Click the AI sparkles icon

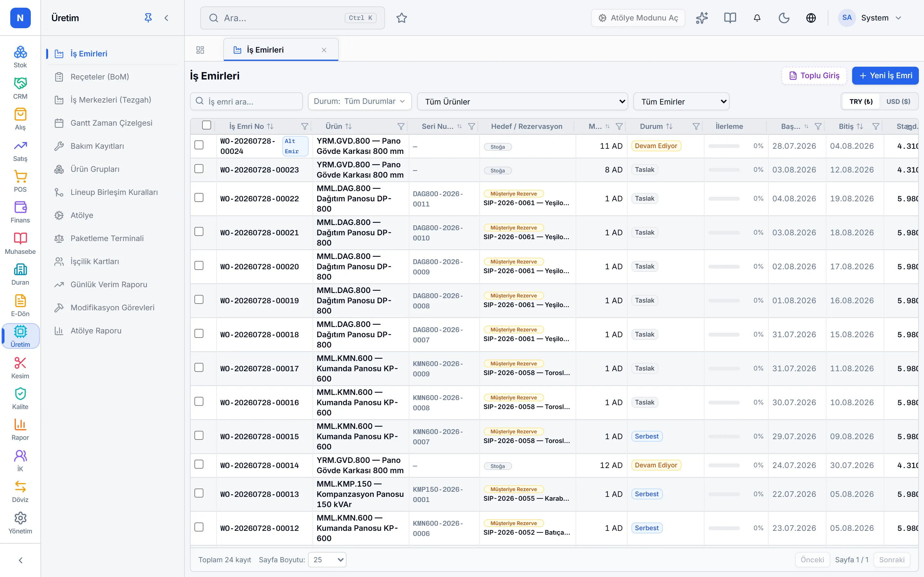[x=702, y=18]
